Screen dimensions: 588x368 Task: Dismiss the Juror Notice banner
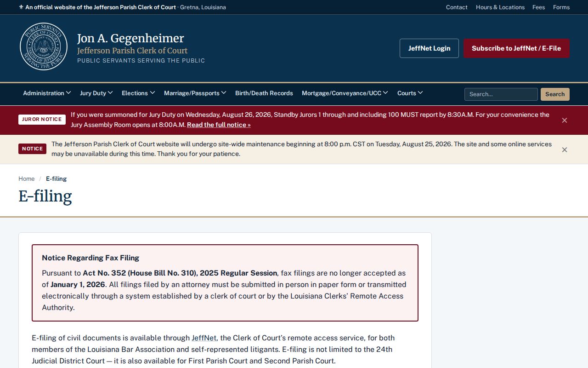565,120
